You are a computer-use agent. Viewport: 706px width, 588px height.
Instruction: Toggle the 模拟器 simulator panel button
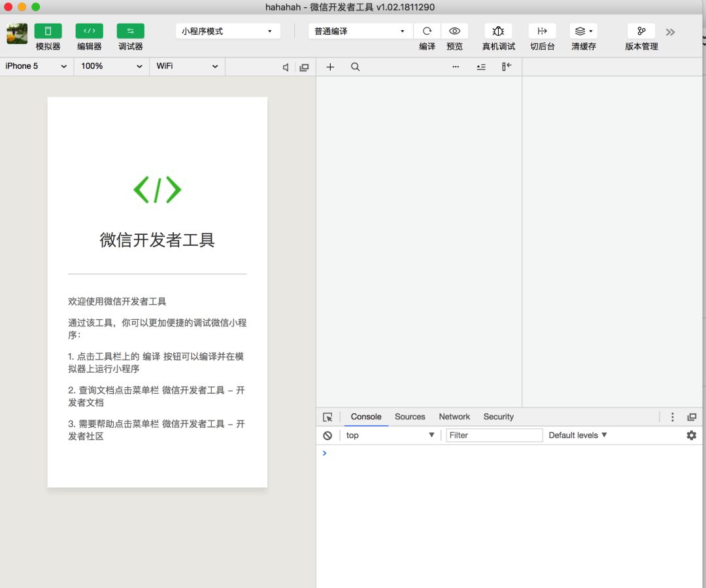click(48, 31)
